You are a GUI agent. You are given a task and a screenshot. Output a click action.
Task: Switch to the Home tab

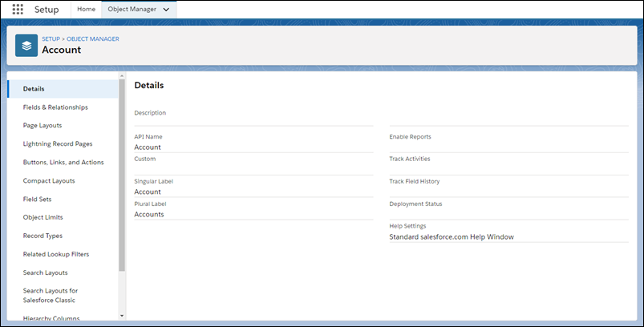86,10
